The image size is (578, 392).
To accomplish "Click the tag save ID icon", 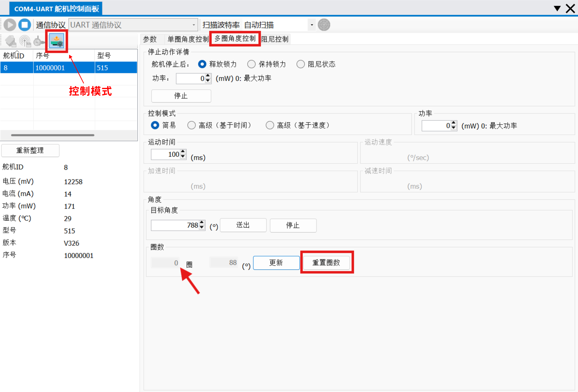I will coord(11,41).
